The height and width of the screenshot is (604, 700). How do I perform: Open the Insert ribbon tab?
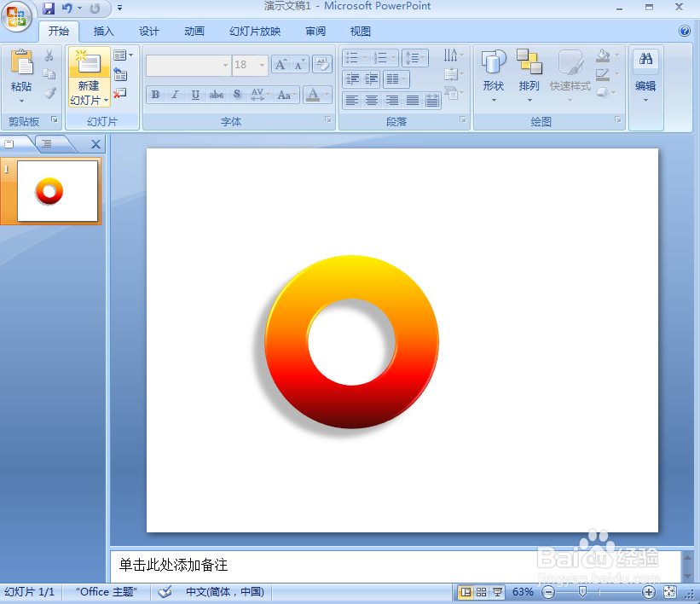coord(103,32)
